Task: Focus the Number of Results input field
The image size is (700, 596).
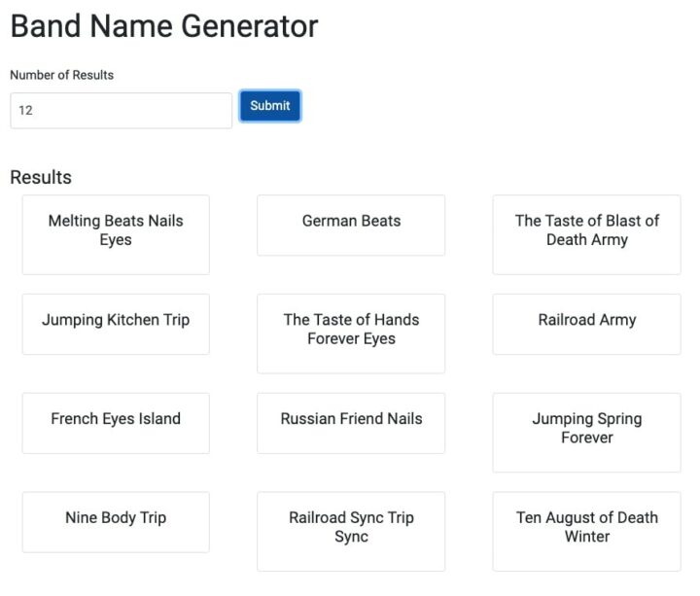Action: (122, 111)
